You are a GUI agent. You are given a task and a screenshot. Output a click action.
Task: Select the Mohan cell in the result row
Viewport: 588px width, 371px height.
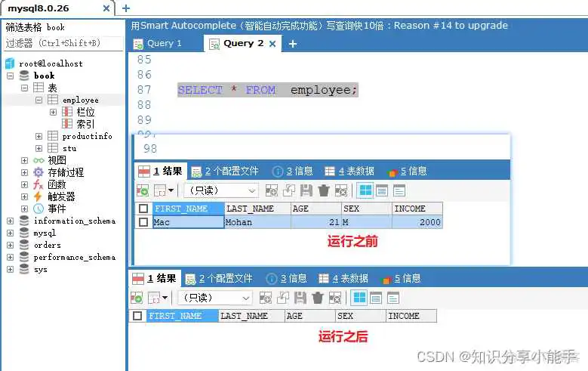[x=257, y=222]
